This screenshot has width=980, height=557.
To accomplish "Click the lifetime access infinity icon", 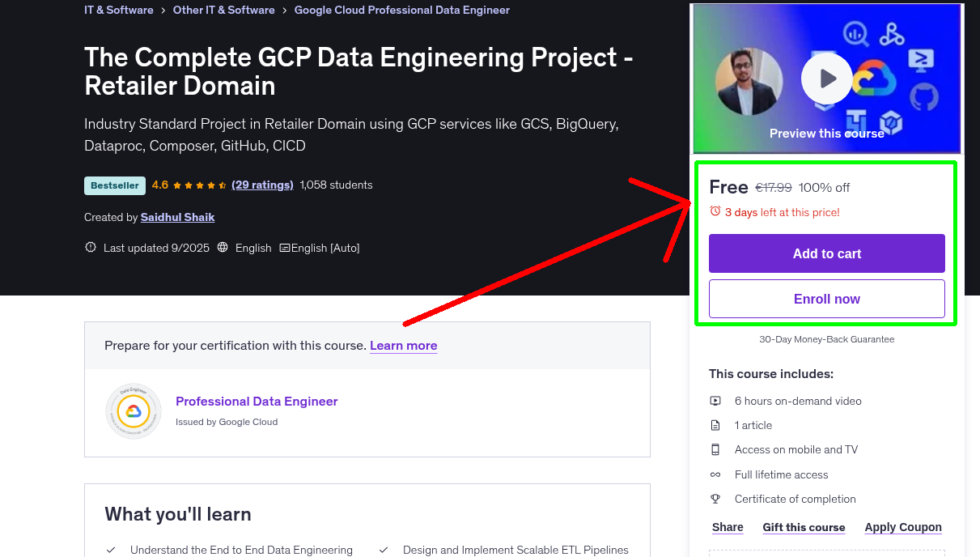I will click(715, 474).
